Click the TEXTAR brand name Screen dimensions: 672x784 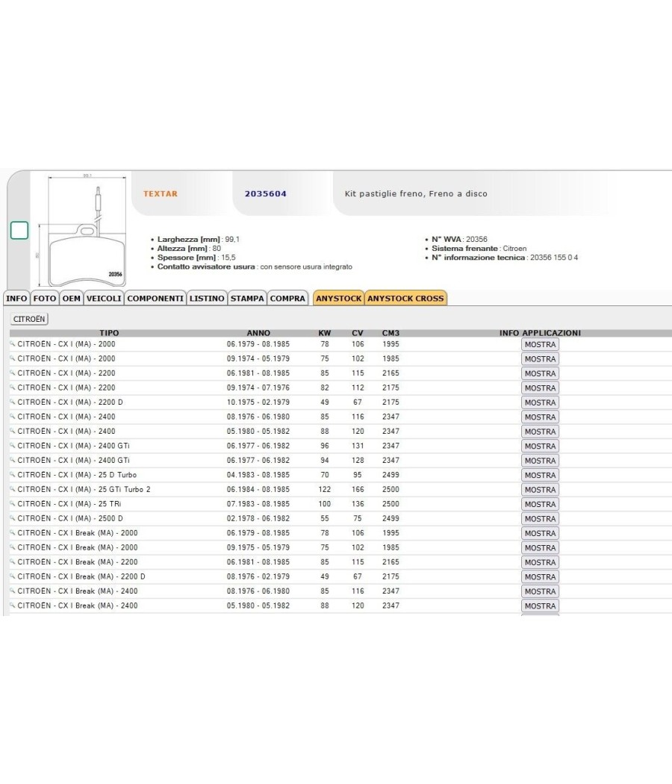tap(161, 193)
